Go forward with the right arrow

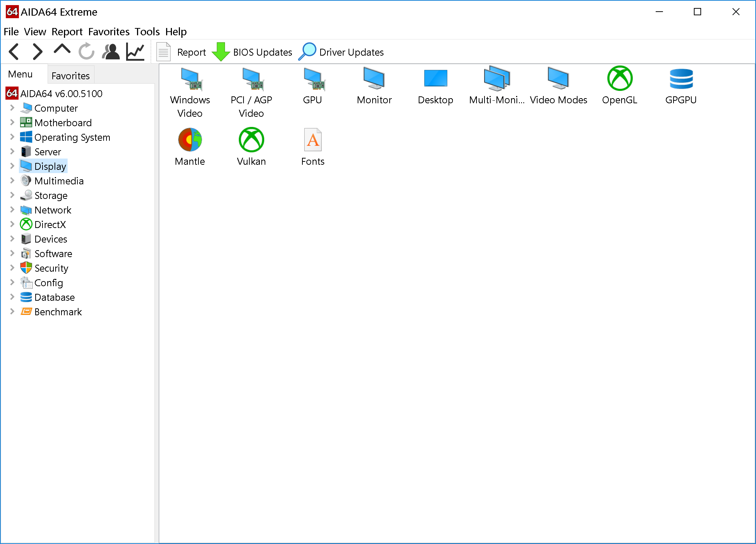coord(37,52)
